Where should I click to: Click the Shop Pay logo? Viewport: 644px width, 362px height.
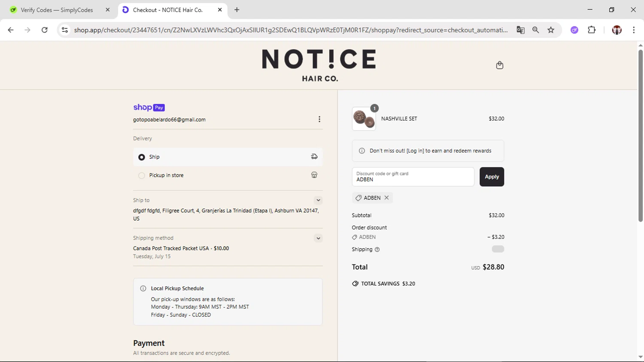click(x=149, y=107)
